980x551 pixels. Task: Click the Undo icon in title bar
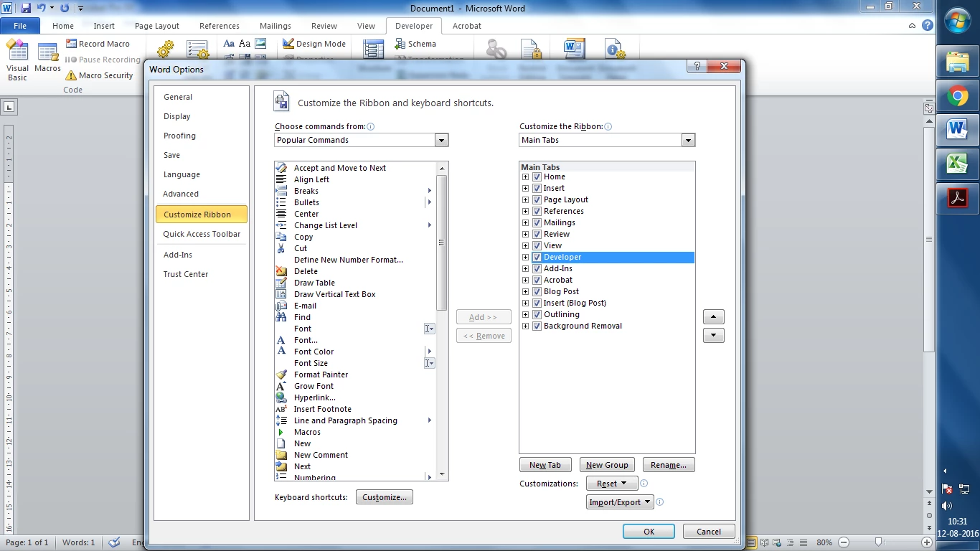[x=41, y=8]
